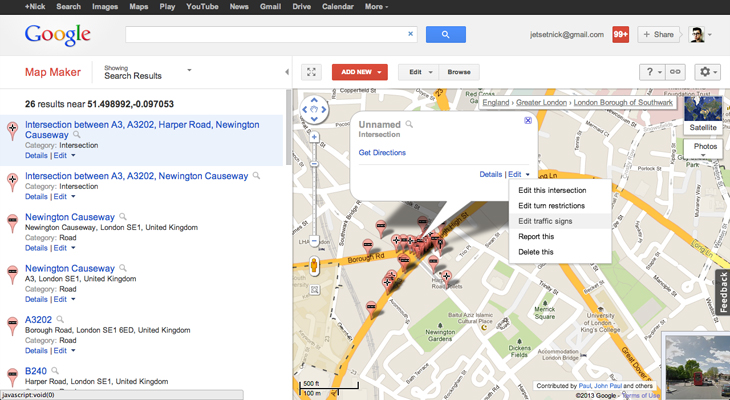
Task: Click the Street View pegman icon
Action: tap(314, 267)
